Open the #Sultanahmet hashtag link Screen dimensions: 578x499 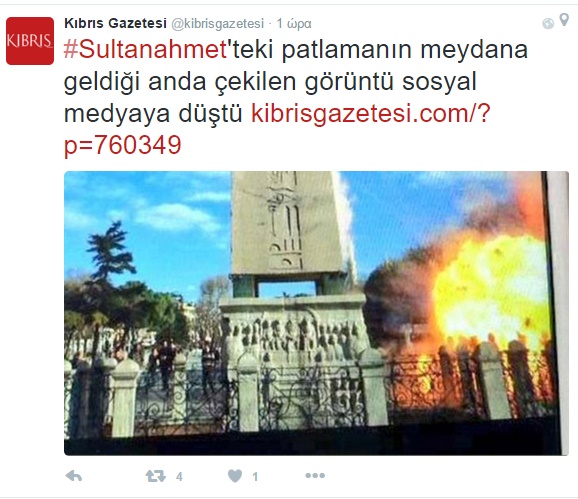click(x=145, y=49)
